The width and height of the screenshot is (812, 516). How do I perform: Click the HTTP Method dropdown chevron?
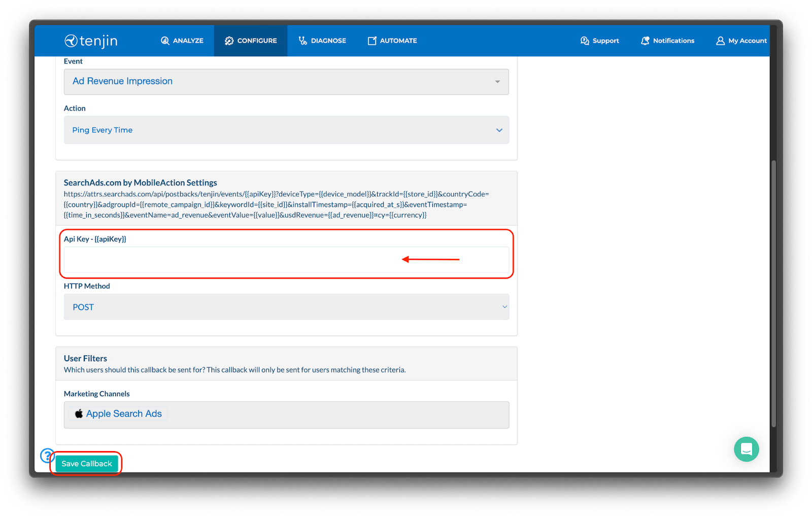[504, 306]
